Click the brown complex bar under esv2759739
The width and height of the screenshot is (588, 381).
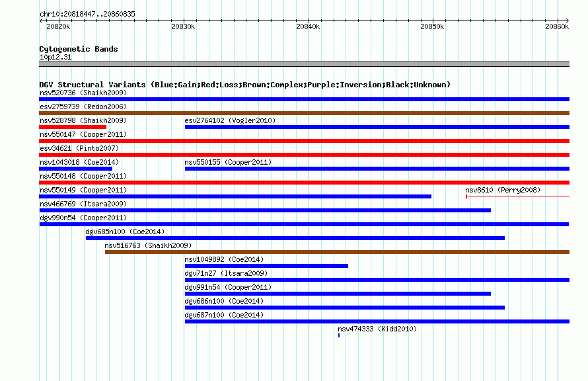point(304,113)
